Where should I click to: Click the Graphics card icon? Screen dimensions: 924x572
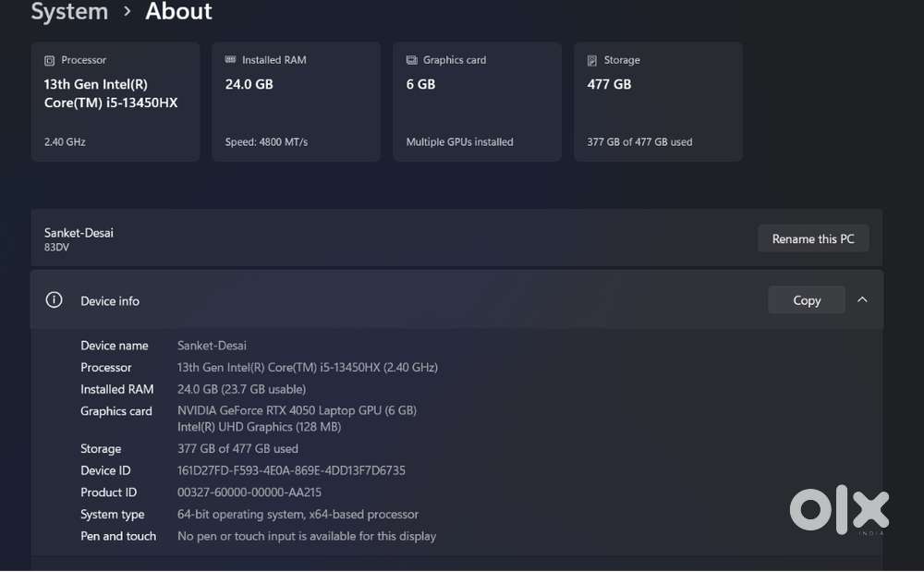tap(412, 60)
